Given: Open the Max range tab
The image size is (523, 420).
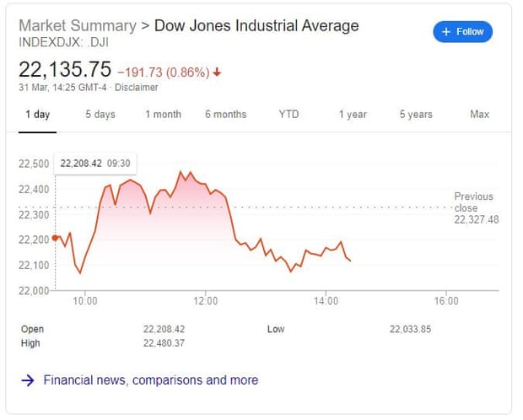Looking at the screenshot, I should click(480, 115).
